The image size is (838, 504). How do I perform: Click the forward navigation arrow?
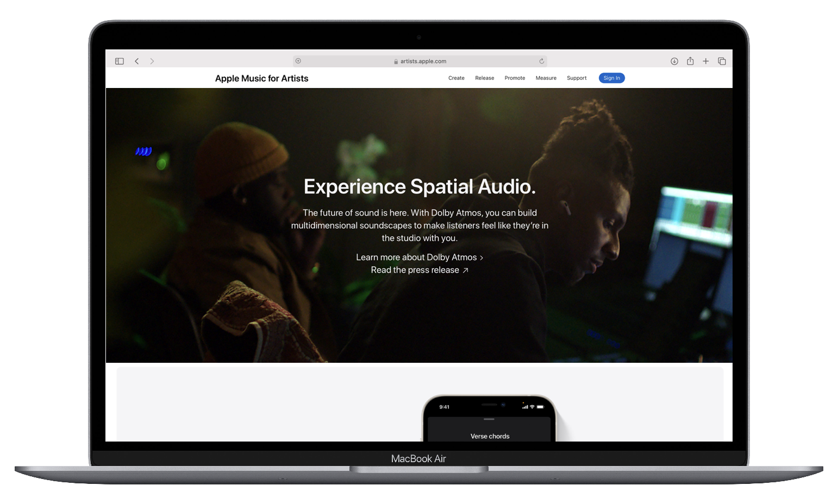click(152, 61)
